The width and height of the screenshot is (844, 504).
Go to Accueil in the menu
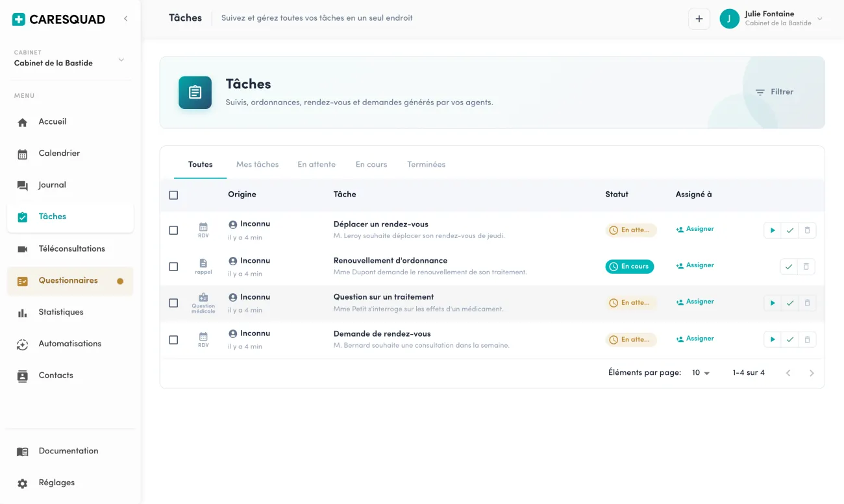click(x=70, y=122)
